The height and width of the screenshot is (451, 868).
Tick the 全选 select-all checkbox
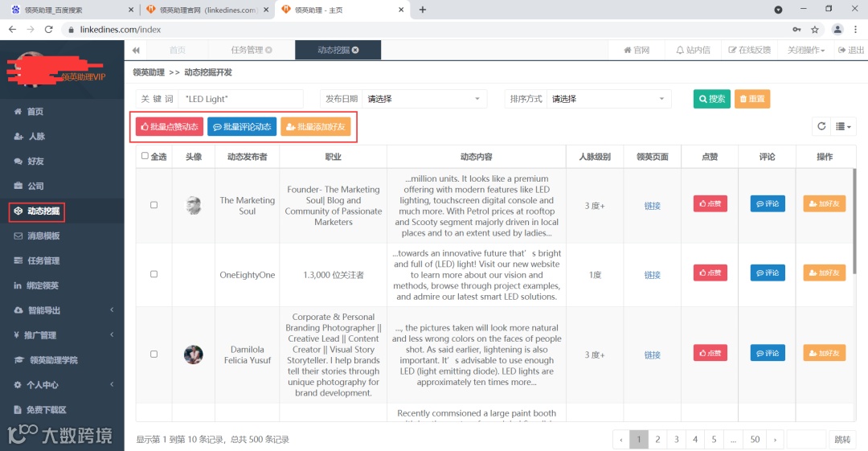click(x=145, y=156)
